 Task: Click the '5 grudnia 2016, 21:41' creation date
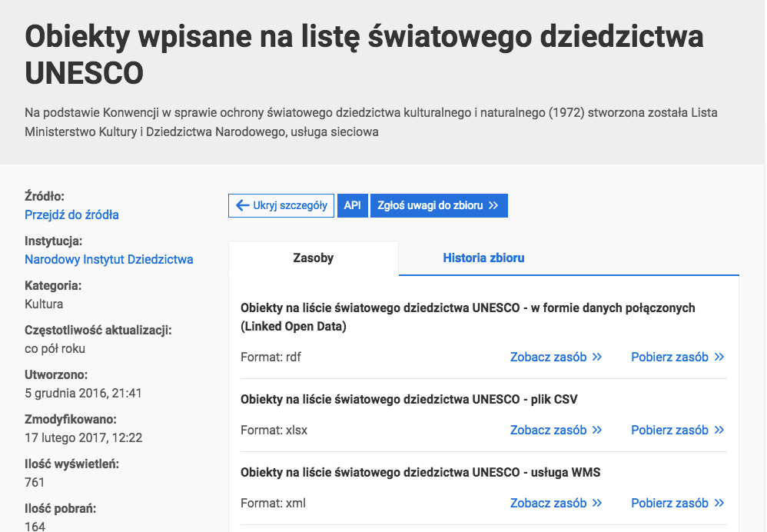83,393
